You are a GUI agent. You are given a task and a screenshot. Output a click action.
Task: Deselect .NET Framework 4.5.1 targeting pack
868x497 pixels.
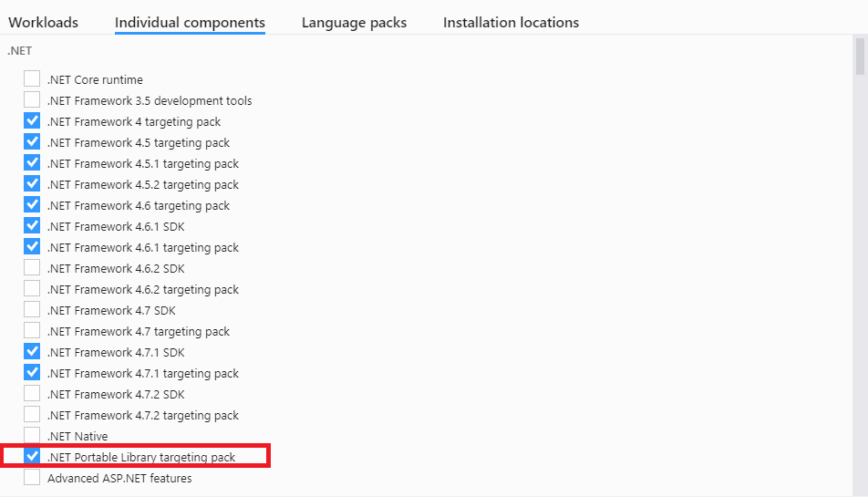tap(32, 163)
